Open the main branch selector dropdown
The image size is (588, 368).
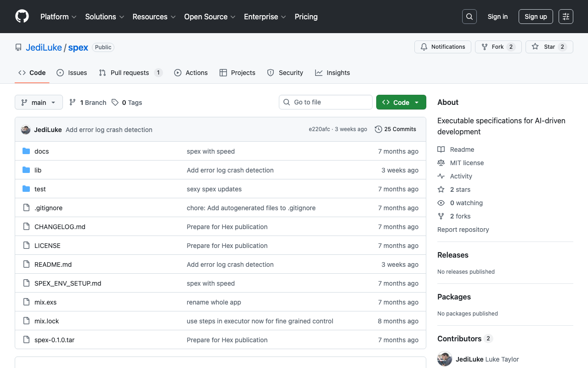pyautogui.click(x=39, y=102)
